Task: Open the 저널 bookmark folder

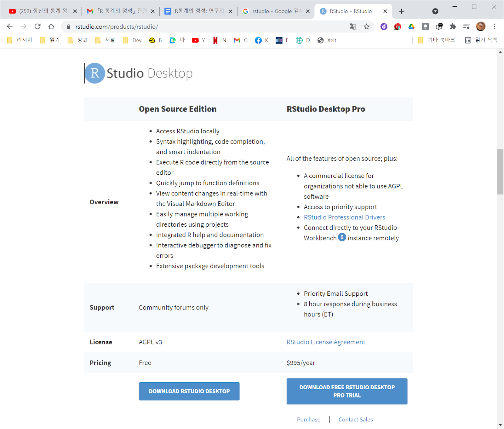Action: pyautogui.click(x=106, y=40)
